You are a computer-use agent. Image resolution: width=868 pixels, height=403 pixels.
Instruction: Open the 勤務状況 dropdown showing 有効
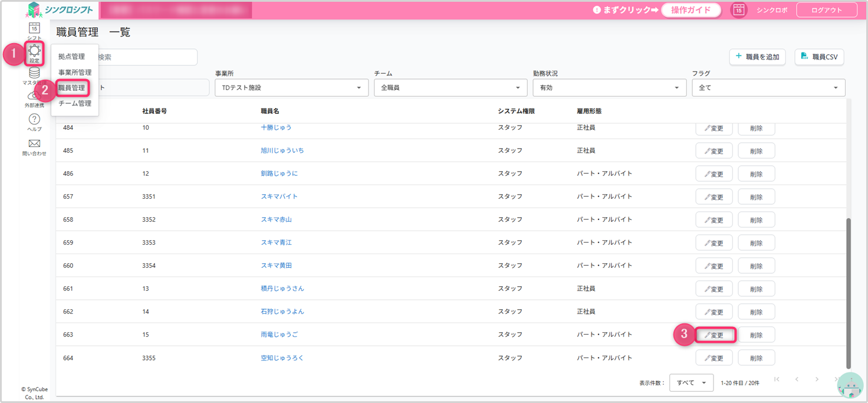click(610, 87)
